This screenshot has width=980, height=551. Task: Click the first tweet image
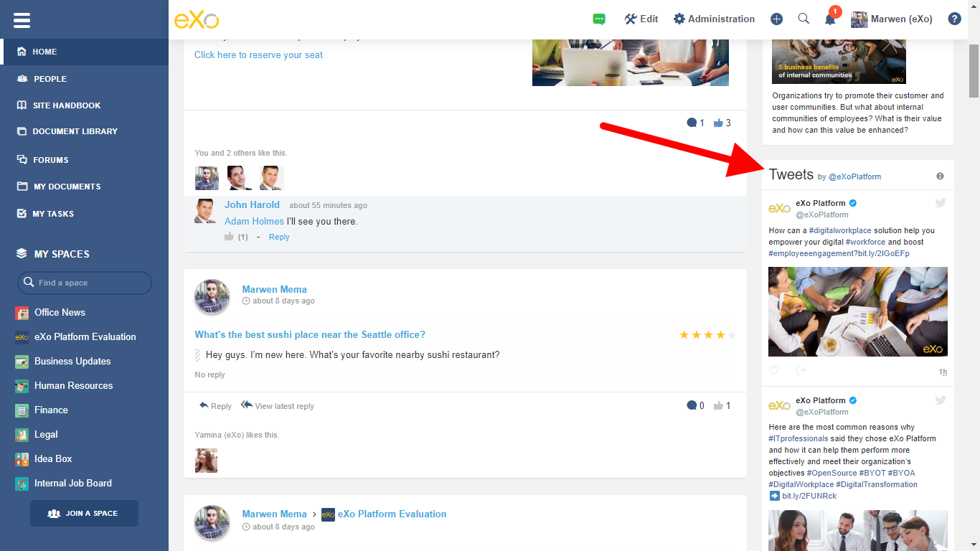click(x=858, y=312)
